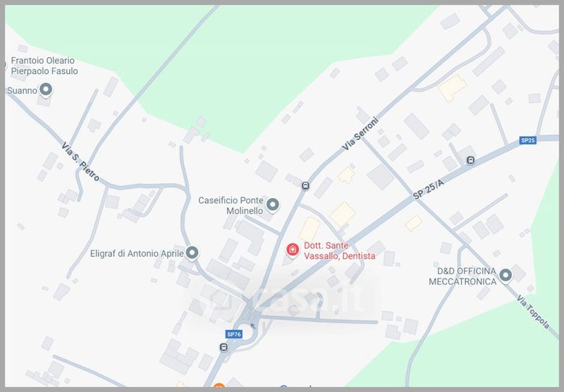The height and width of the screenshot is (392, 564).
Task: Select the SP 25/A road label
Action: [428, 190]
